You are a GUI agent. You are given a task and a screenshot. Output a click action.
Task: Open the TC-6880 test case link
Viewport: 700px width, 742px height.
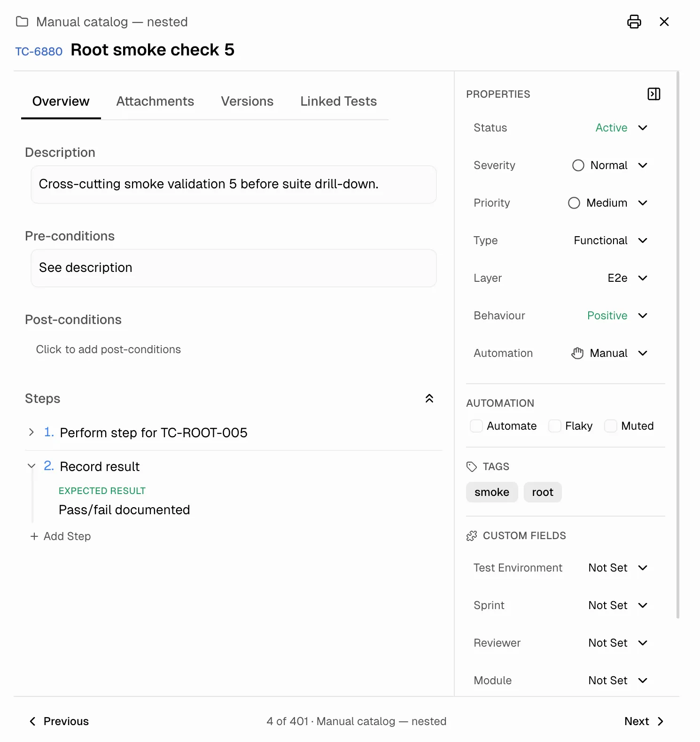39,51
